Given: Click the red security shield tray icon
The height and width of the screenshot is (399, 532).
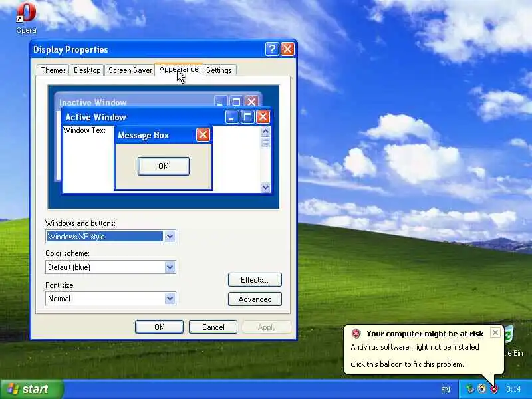Looking at the screenshot, I should coord(493,389).
